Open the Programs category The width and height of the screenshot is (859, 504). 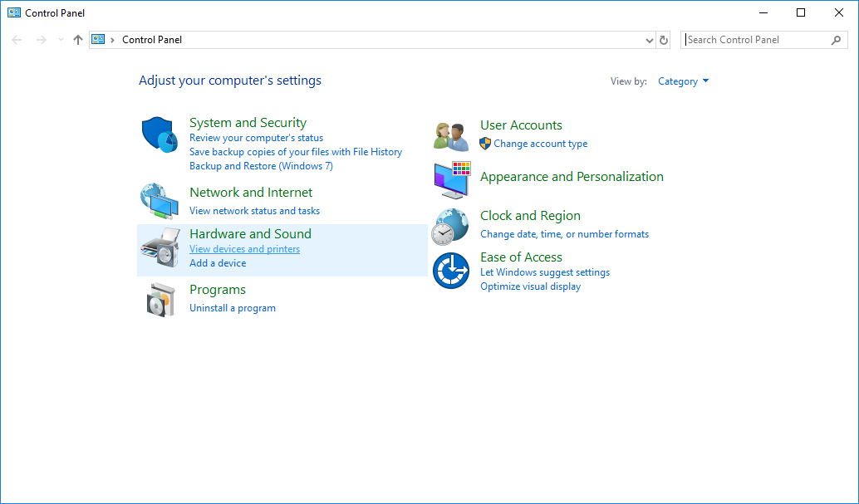point(218,290)
